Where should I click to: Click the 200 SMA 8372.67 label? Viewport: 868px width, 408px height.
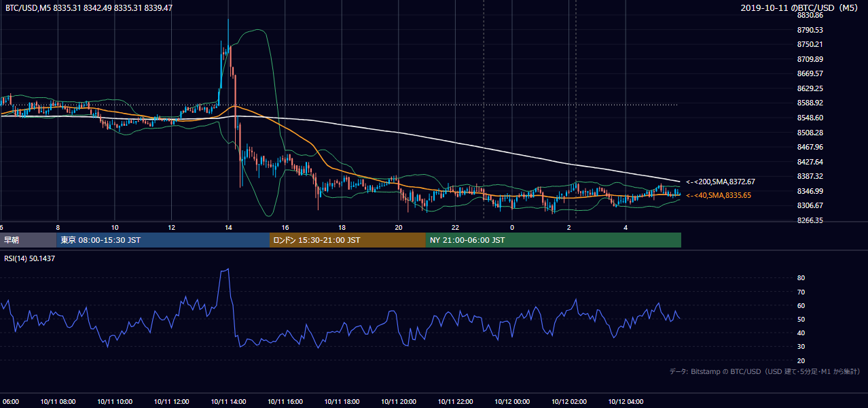point(721,182)
